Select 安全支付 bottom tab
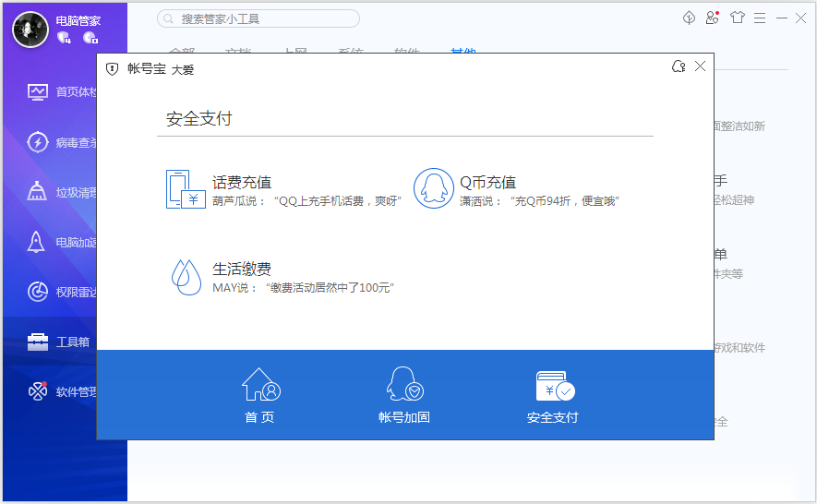The height and width of the screenshot is (504, 817). (553, 396)
